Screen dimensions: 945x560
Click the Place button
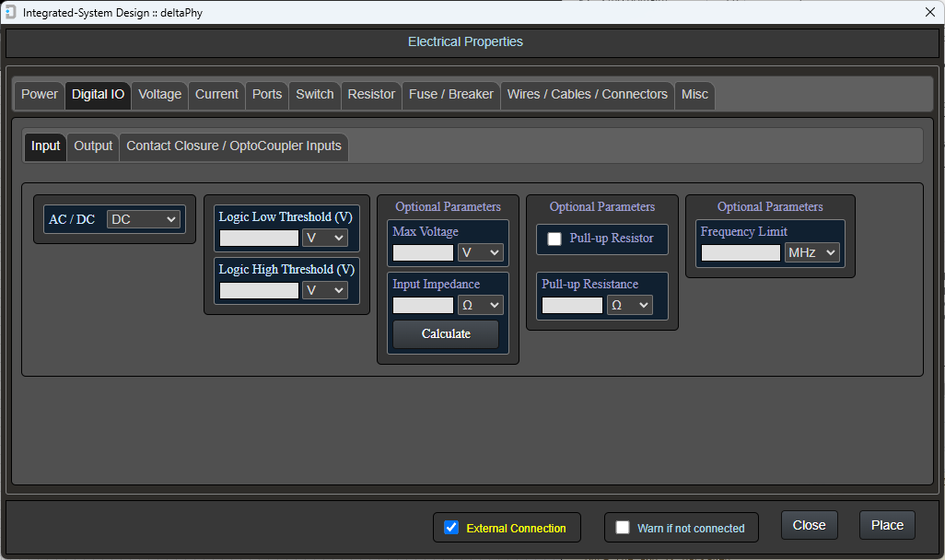tap(887, 525)
